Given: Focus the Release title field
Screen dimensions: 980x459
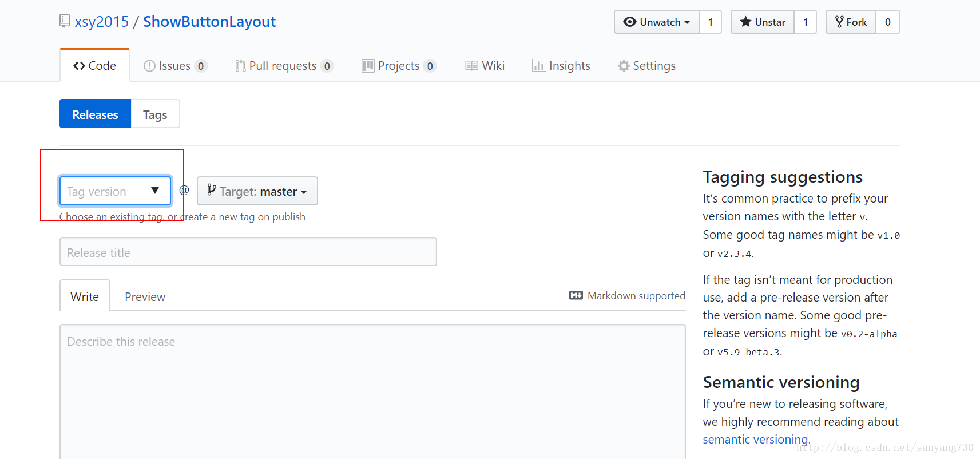Looking at the screenshot, I should click(x=248, y=252).
